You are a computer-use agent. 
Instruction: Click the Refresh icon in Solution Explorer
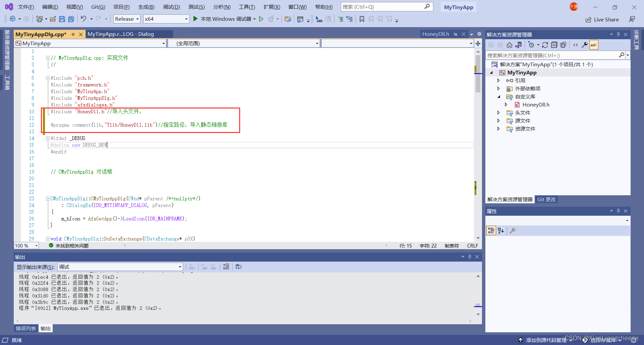pyautogui.click(x=545, y=45)
